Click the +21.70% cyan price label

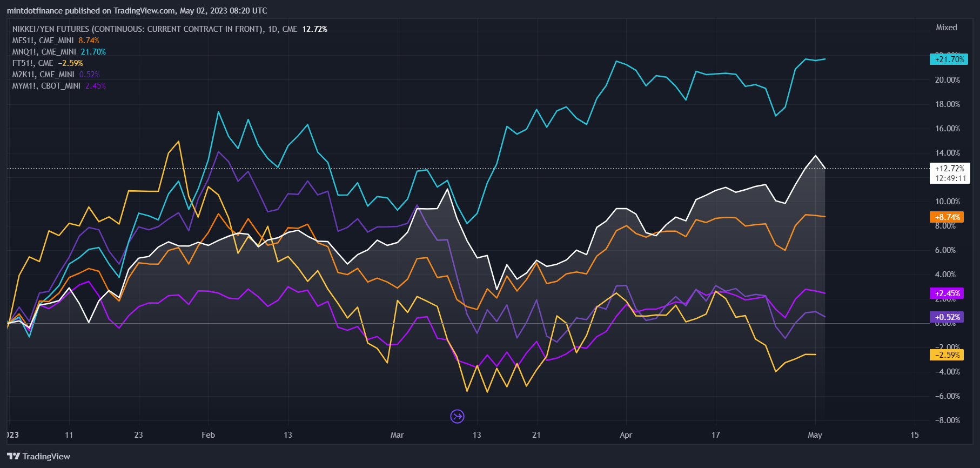[949, 59]
